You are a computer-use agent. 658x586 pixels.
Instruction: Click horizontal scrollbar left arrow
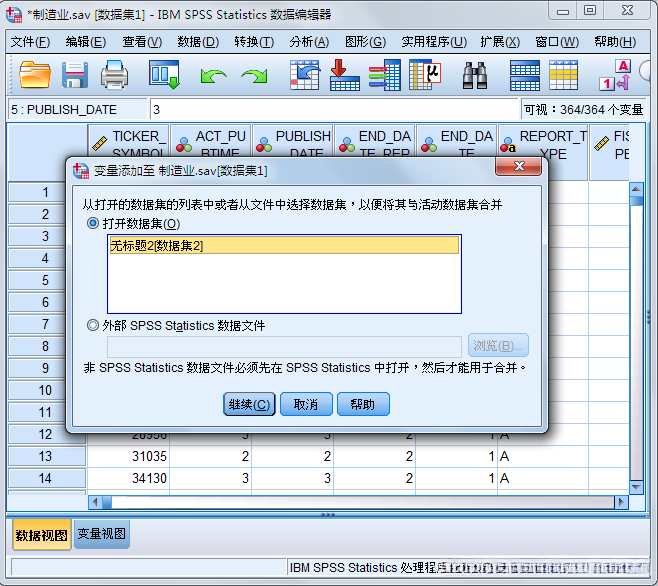coord(95,502)
